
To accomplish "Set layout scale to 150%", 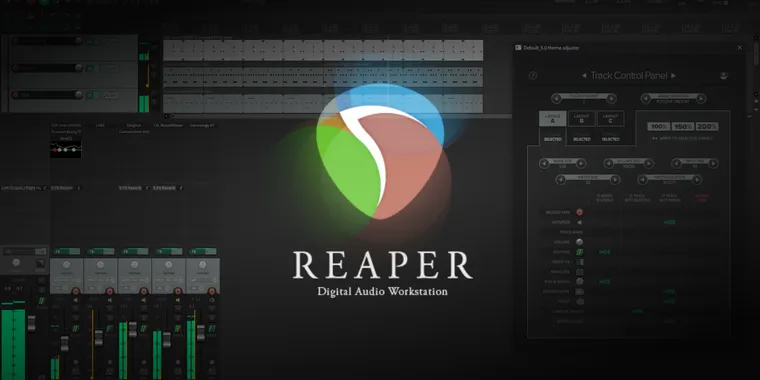I will click(683, 127).
